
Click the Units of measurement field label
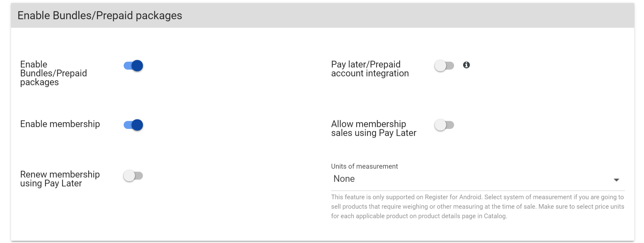pyautogui.click(x=364, y=166)
